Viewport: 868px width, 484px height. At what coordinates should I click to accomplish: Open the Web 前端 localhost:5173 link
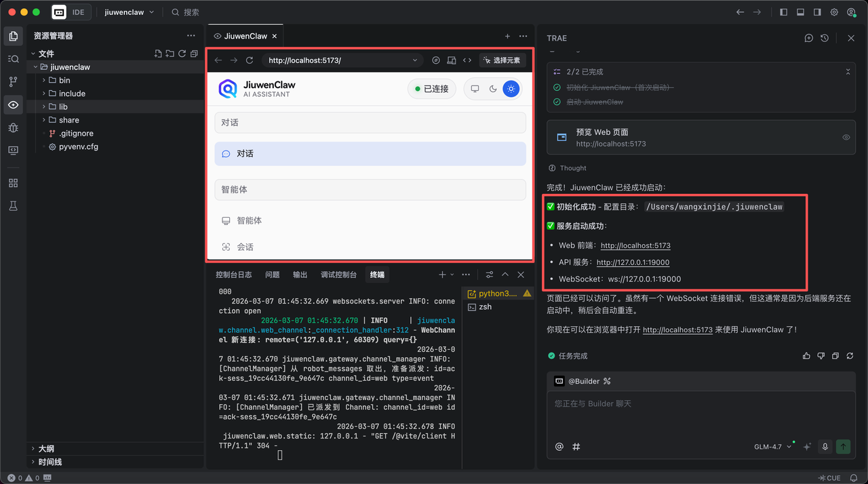coord(635,245)
